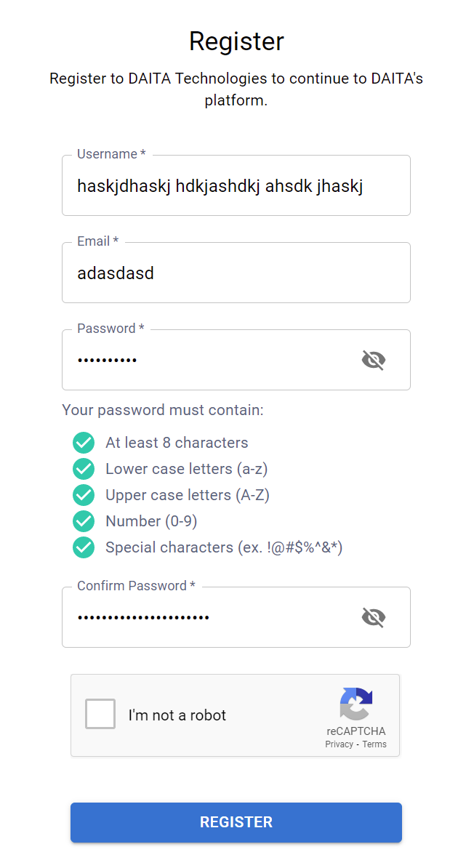This screenshot has height=868, width=466.
Task: Check the 'I'm not a robot' box
Action: [100, 714]
